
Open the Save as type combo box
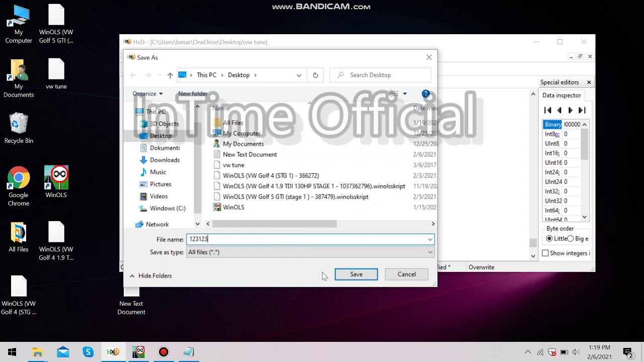[x=310, y=252]
